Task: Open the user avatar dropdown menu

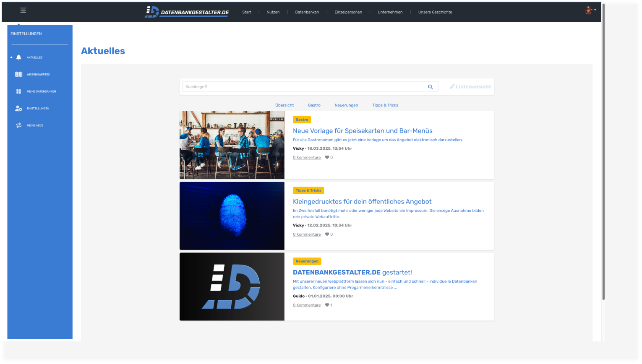Action: tap(590, 10)
